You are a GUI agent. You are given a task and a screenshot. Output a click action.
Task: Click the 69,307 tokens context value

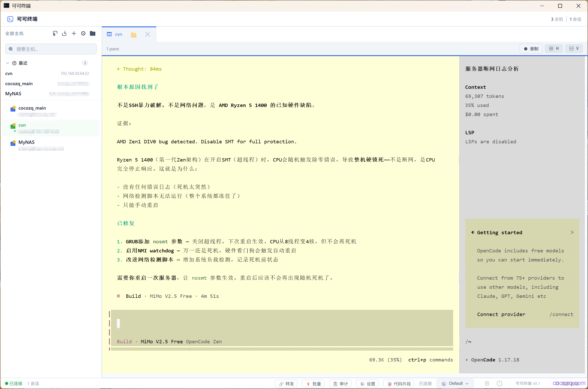tap(485, 96)
